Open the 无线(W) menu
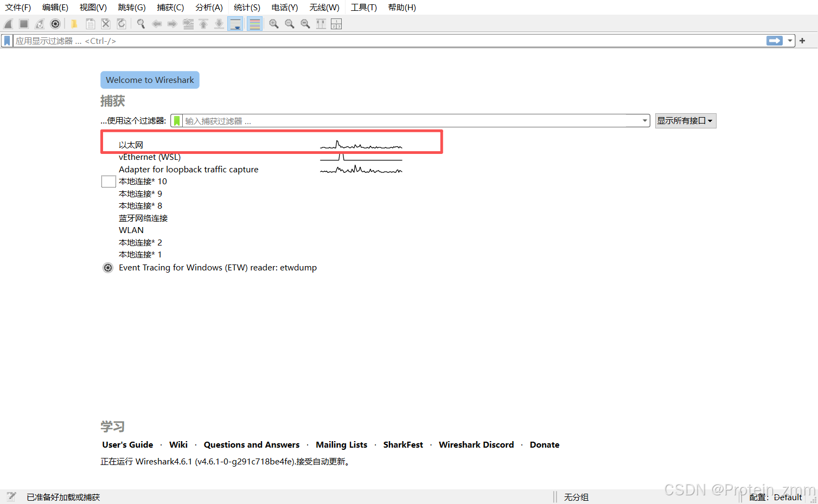The image size is (818, 504). 324,8
